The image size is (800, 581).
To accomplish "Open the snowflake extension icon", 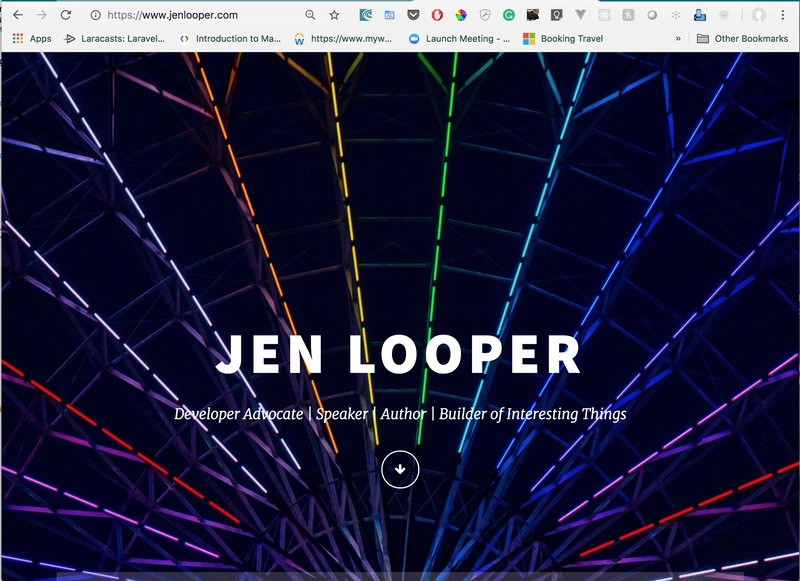I will click(676, 15).
